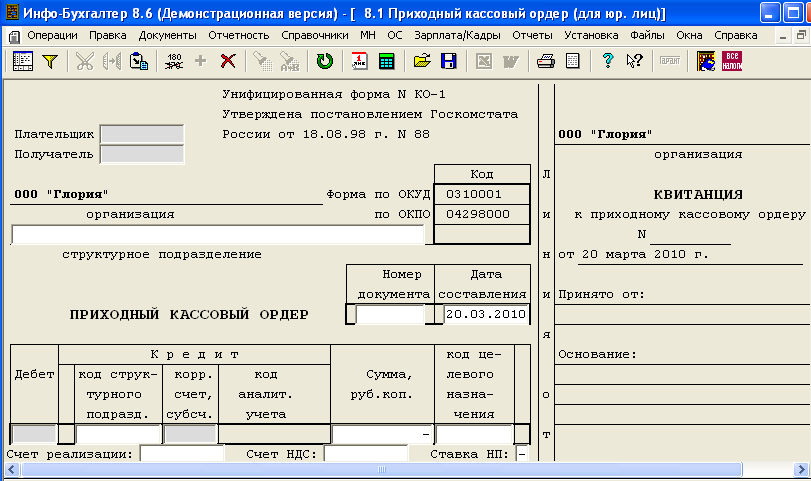The image size is (811, 481).
Task: Click the gray plus add icon
Action: [x=201, y=61]
